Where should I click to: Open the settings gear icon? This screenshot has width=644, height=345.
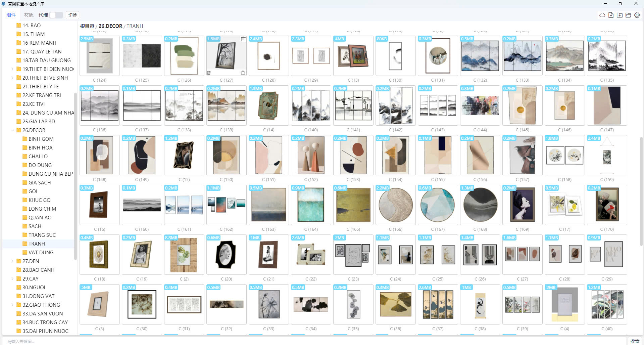[637, 15]
